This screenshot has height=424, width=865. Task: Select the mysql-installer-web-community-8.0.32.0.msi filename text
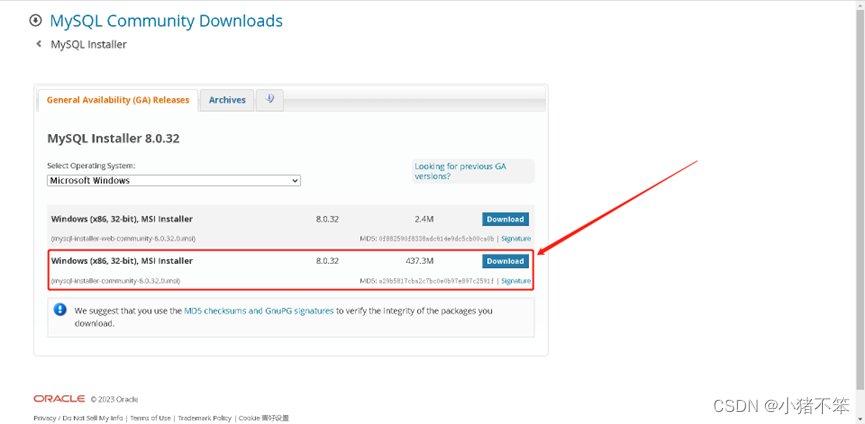pos(124,239)
